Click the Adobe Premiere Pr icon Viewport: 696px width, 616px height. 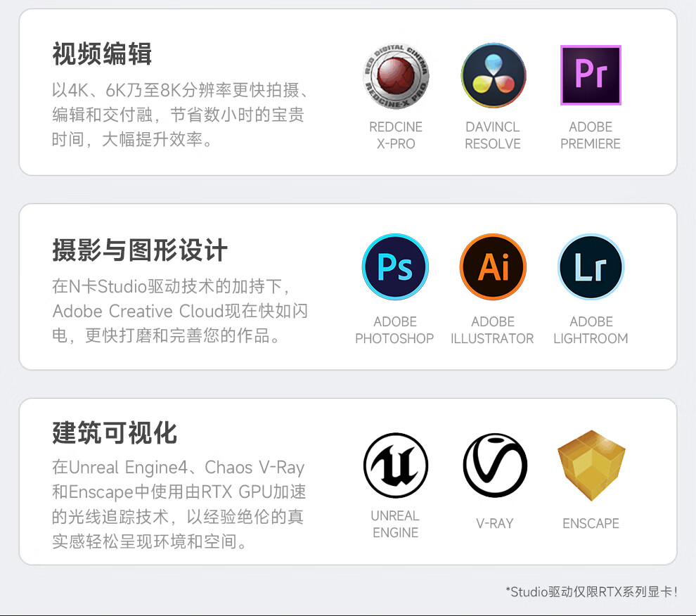click(x=591, y=75)
